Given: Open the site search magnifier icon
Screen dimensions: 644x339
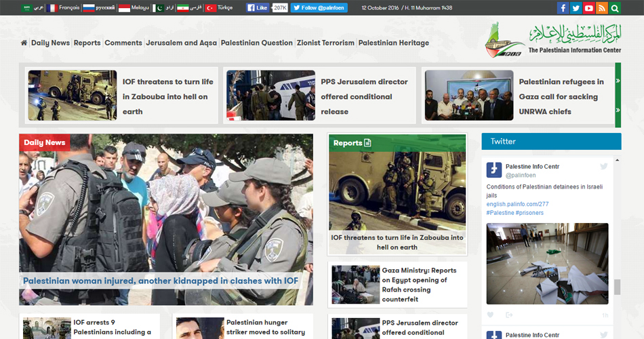Looking at the screenshot, I should [615, 8].
